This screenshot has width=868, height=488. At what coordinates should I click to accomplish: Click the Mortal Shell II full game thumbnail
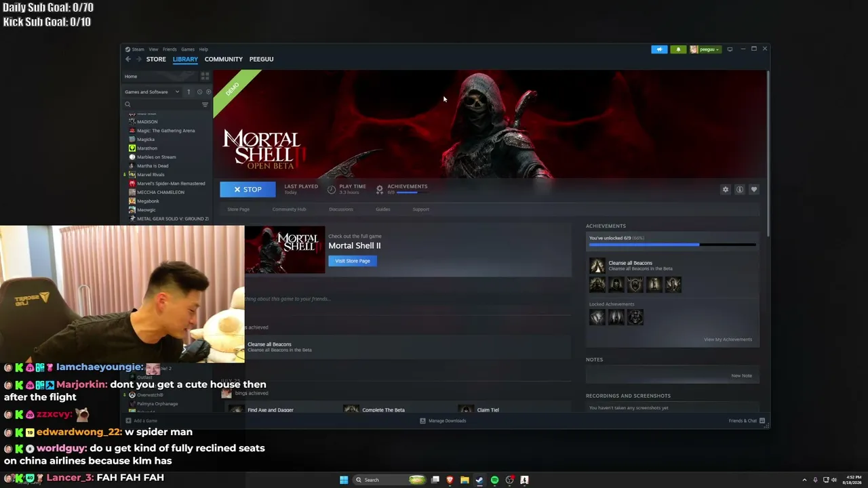[x=285, y=249]
